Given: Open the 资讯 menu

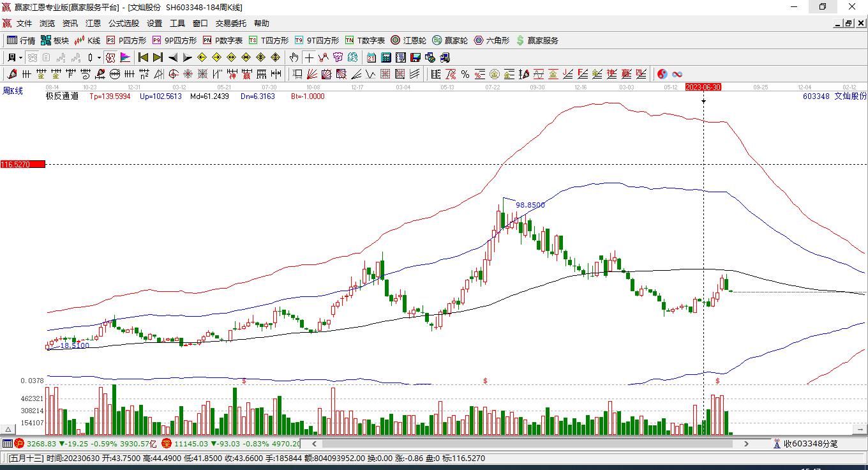Looking at the screenshot, I should pos(70,24).
